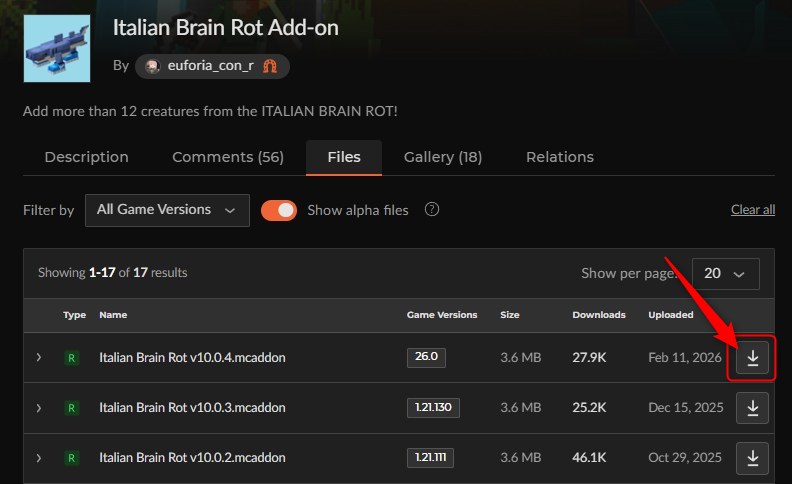This screenshot has height=484, width=792.
Task: Toggle the Show alpha files switch
Action: 279,210
